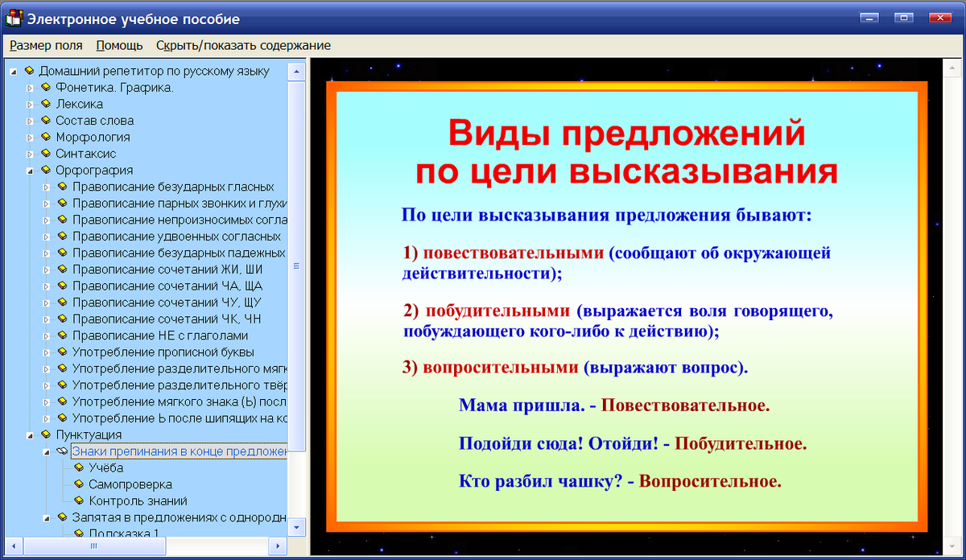Screen dimensions: 966x560
Task: Select the Учёба lesson entry
Action: pos(105,467)
